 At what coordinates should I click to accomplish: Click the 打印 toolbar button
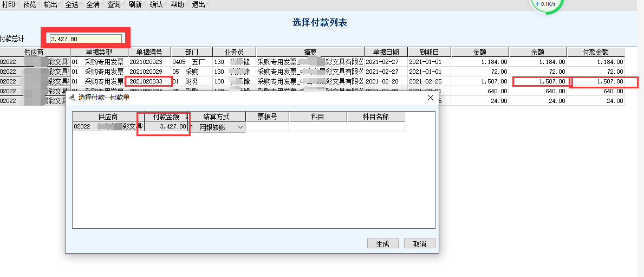click(9, 5)
